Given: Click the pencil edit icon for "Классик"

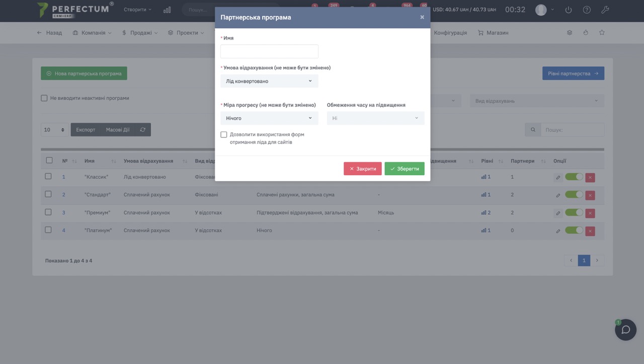Looking at the screenshot, I should click(558, 177).
